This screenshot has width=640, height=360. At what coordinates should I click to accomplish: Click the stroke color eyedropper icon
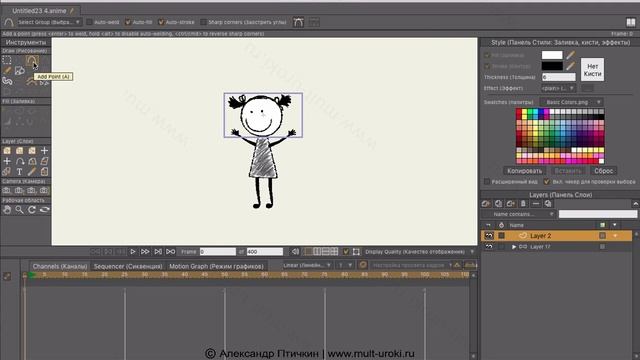point(570,66)
